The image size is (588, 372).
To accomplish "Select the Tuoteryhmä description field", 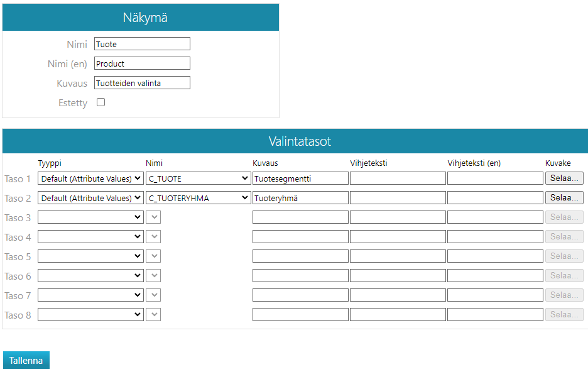I will click(300, 198).
